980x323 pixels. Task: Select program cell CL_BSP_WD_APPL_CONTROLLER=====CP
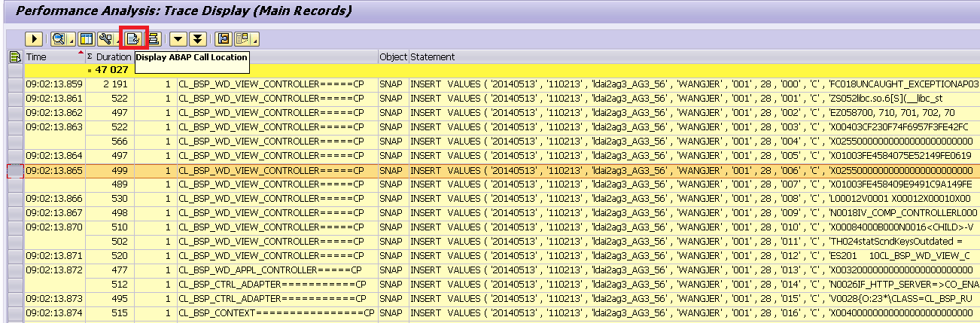[277, 270]
